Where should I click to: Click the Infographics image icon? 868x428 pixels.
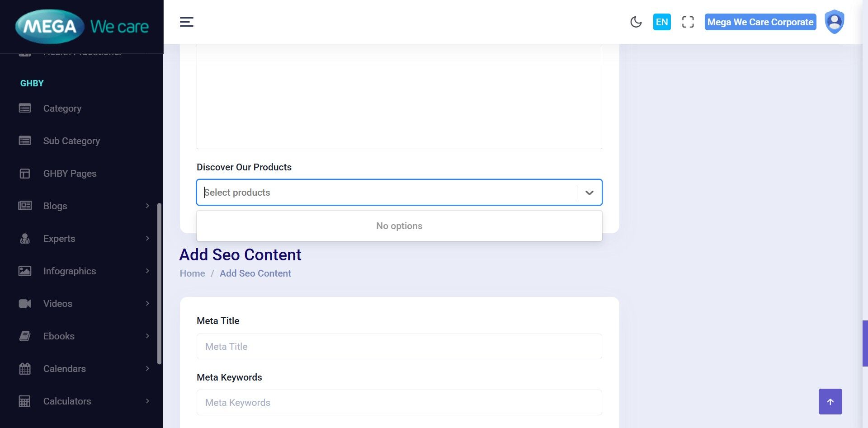tap(25, 271)
